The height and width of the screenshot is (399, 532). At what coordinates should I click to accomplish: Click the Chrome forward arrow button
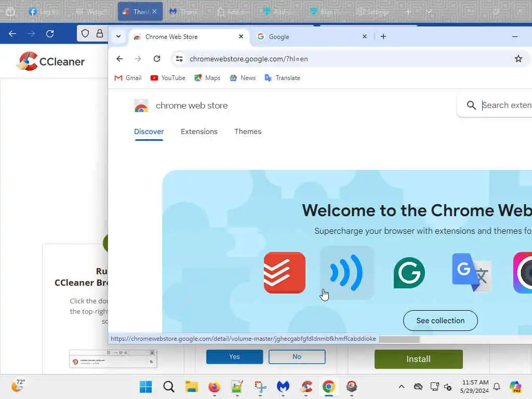138,59
